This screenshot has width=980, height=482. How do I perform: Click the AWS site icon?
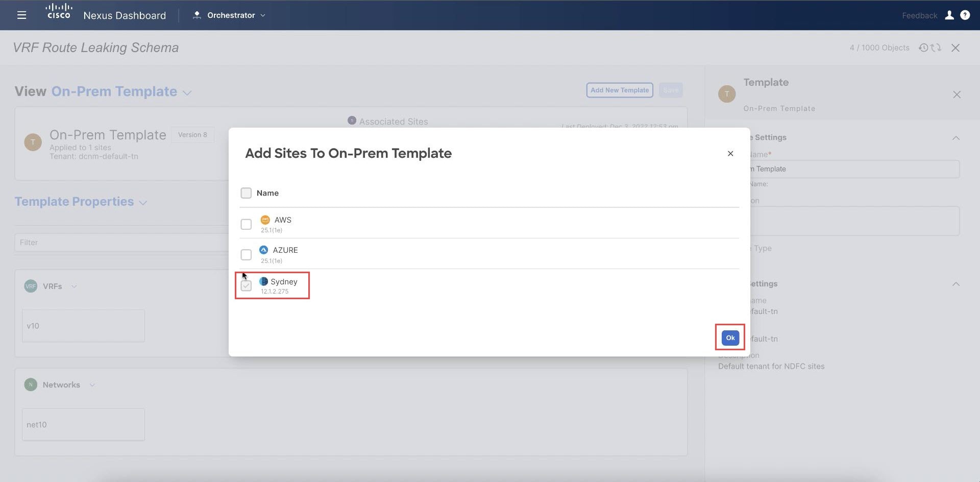[265, 220]
